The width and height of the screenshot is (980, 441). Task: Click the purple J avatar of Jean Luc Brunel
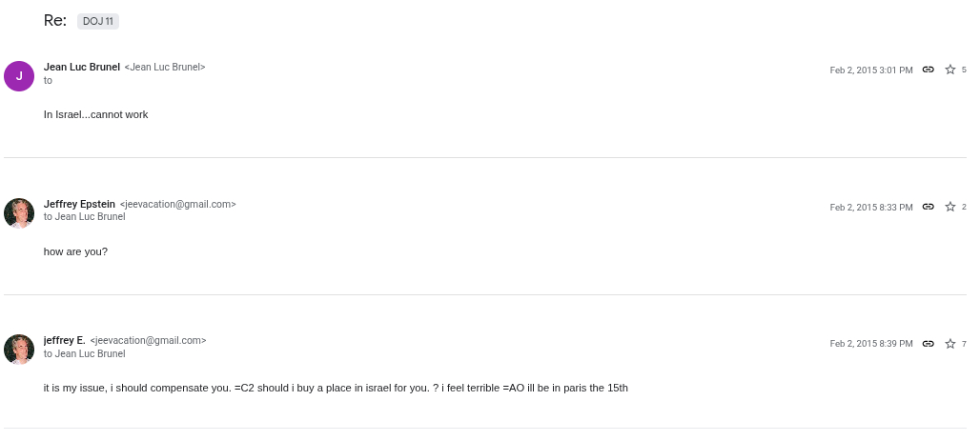19,75
